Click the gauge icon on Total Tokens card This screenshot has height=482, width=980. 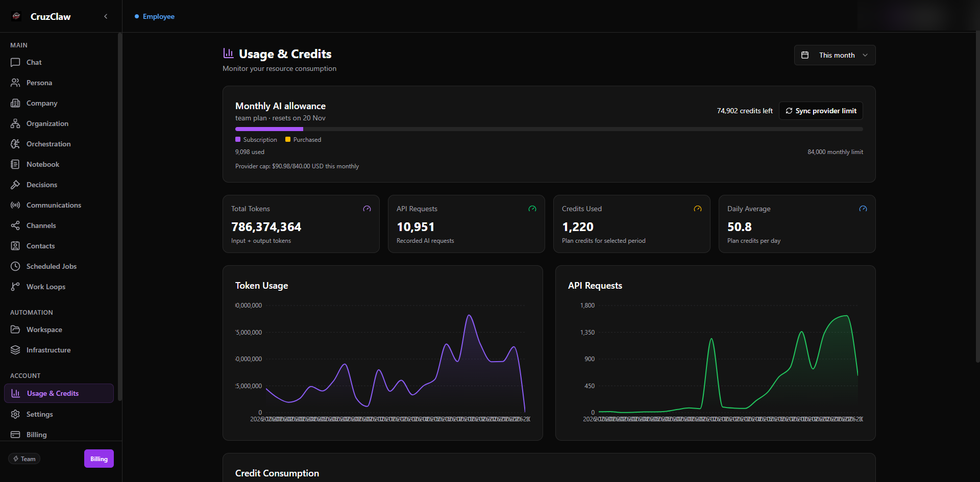click(x=367, y=209)
